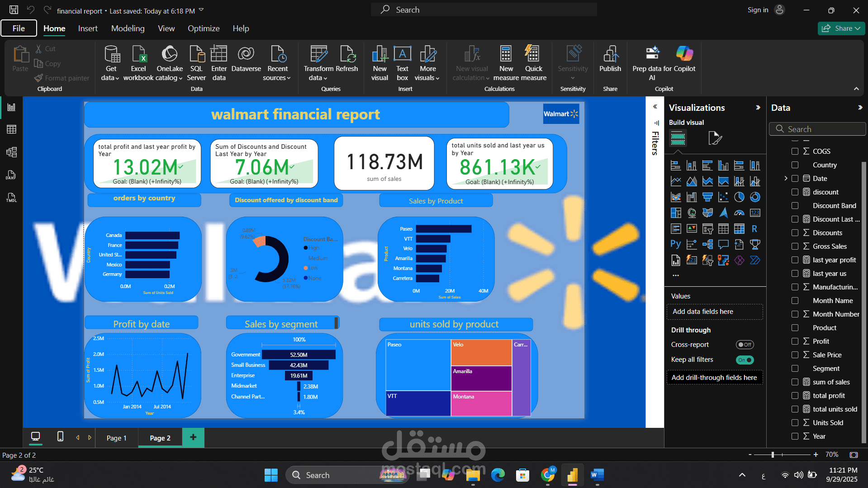Click the Data pane search field
Viewport: 868px width, 488px height.
[x=817, y=129]
